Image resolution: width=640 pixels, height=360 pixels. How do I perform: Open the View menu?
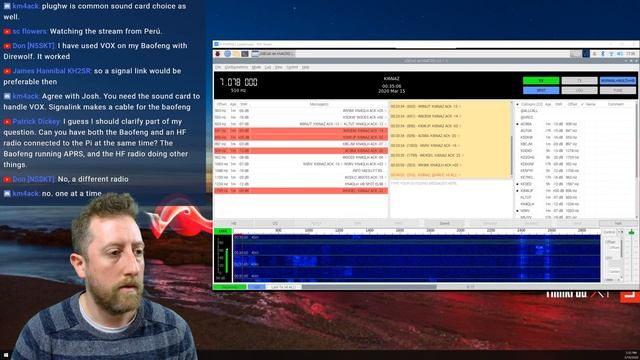279,67
